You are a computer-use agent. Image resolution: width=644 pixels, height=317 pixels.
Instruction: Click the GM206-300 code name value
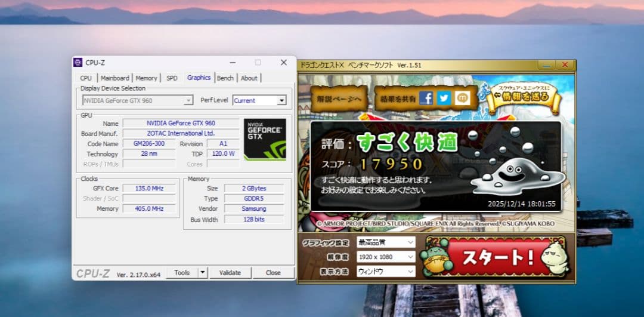[x=149, y=143]
